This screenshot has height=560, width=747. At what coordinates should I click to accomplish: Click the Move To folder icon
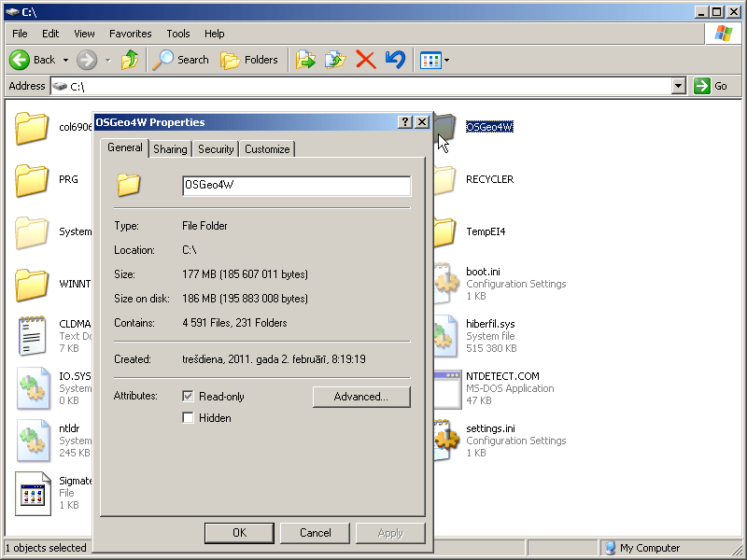(305, 60)
